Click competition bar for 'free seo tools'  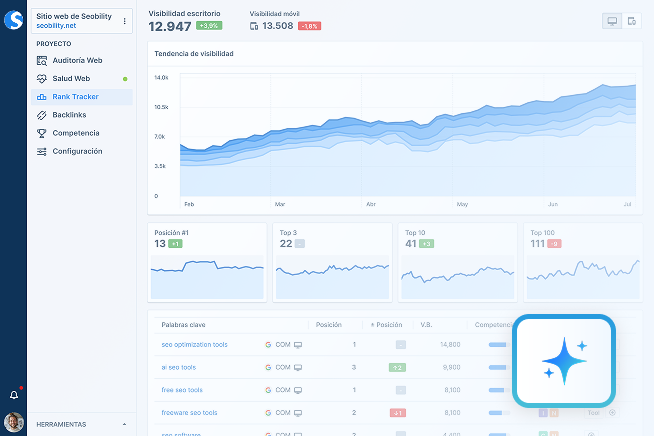pyautogui.click(x=499, y=390)
